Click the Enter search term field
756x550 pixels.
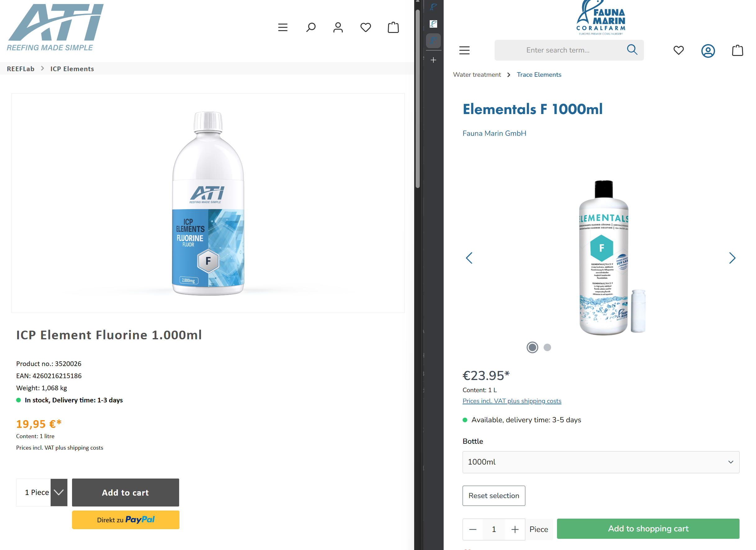558,50
